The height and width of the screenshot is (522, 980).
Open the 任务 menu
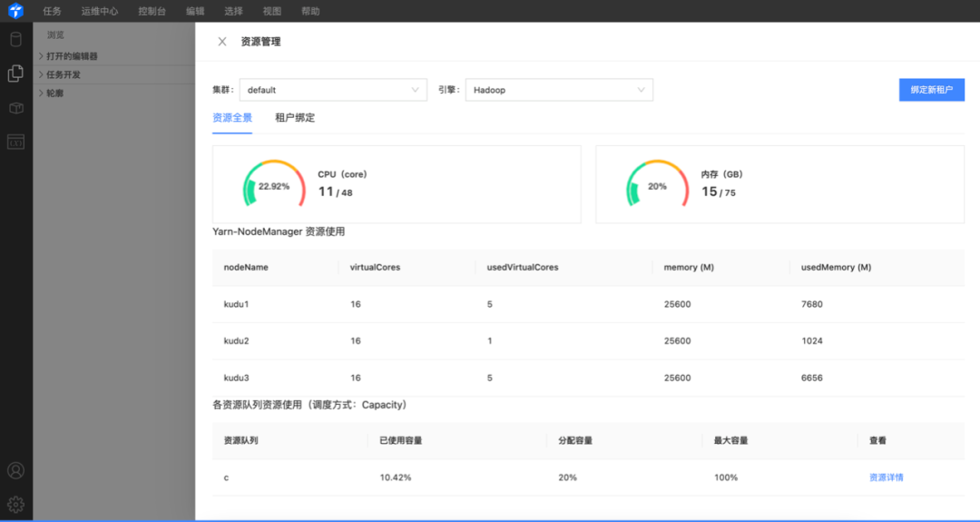point(52,11)
